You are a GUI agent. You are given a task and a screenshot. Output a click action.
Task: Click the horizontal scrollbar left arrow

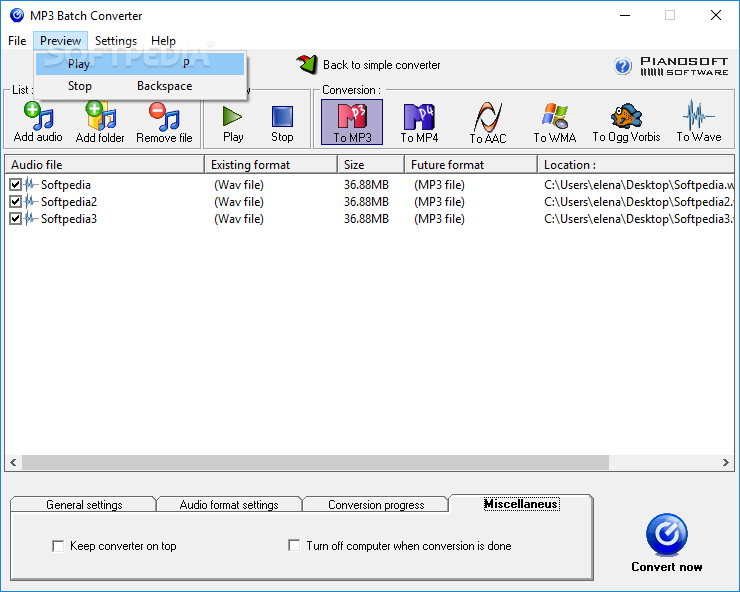(13, 463)
